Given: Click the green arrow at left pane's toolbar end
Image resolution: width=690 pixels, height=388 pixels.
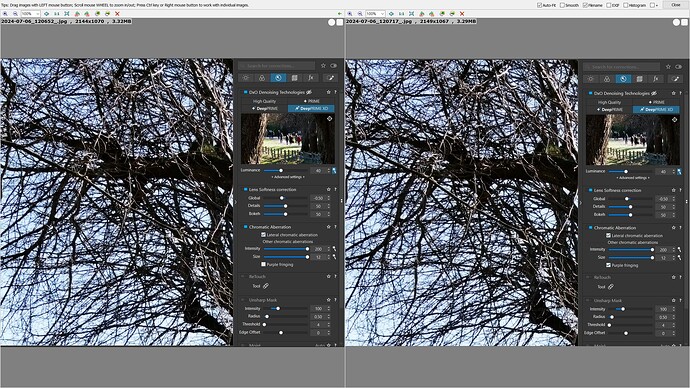Looking at the screenshot, I should coord(339,14).
